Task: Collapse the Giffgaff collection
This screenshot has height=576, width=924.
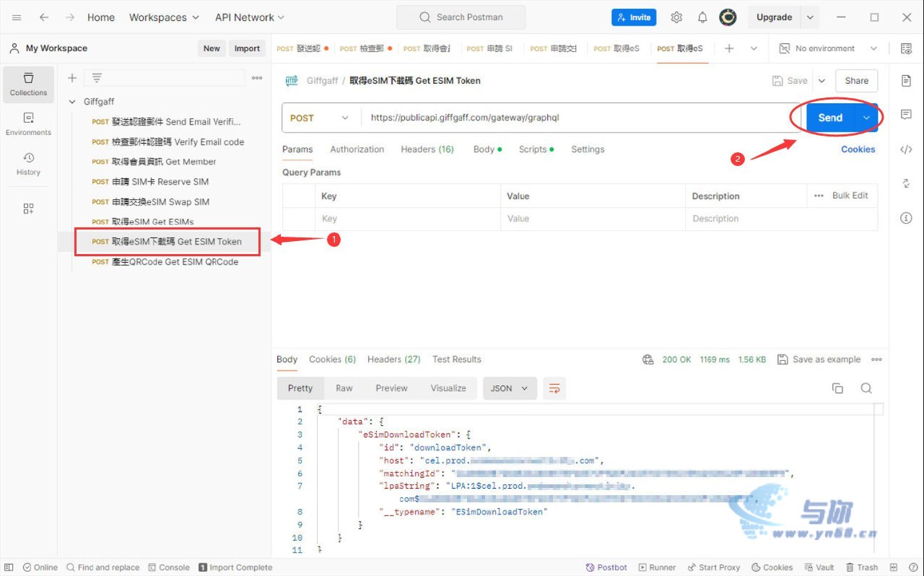Action: point(72,102)
